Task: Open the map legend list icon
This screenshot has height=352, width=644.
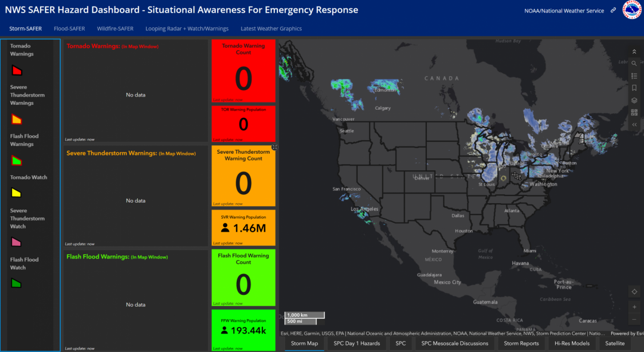Action: [634, 76]
